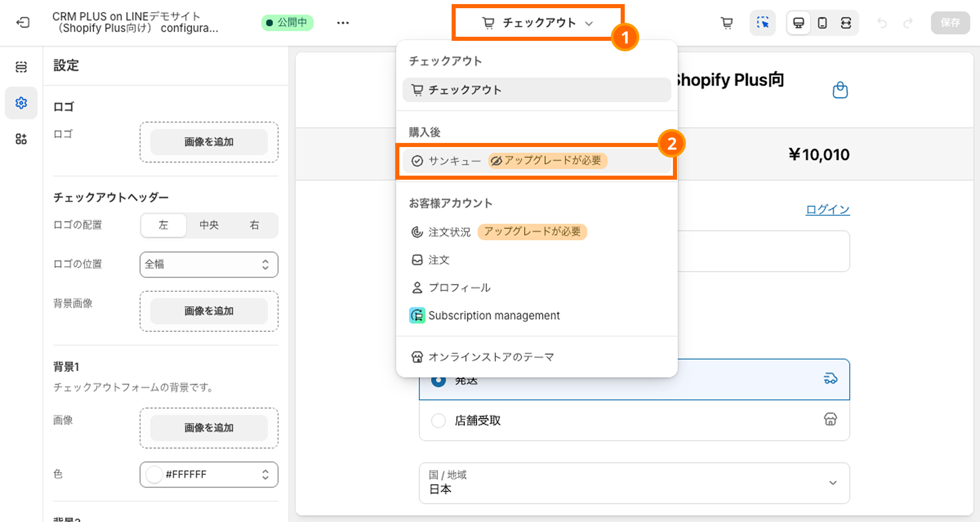The height and width of the screenshot is (522, 980).
Task: Click the hidden-eye icon on サンキュー badge
Action: (x=496, y=161)
